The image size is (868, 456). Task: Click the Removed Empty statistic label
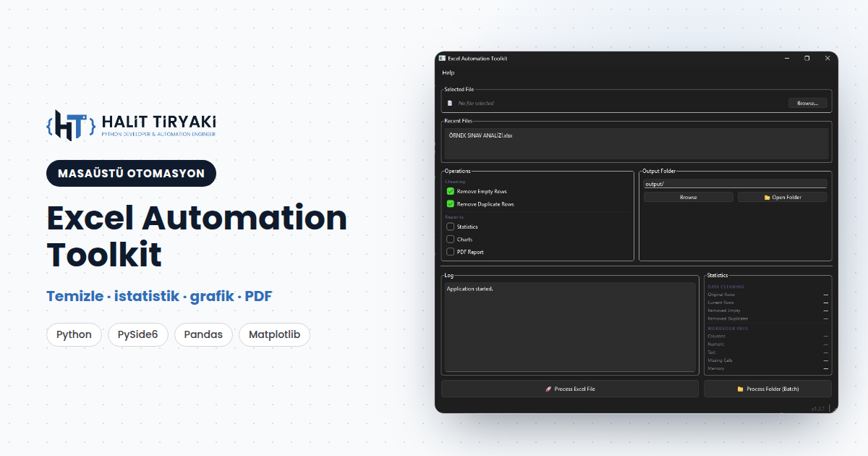pyautogui.click(x=724, y=311)
